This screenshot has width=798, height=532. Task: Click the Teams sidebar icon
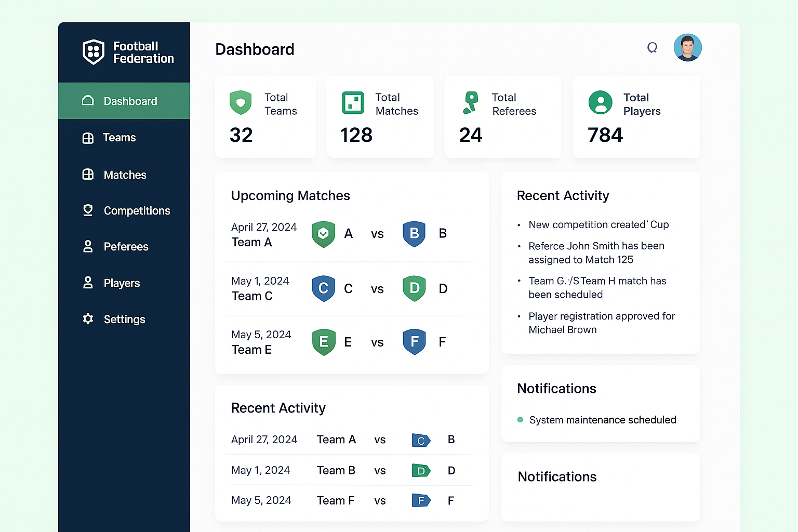pyautogui.click(x=88, y=138)
